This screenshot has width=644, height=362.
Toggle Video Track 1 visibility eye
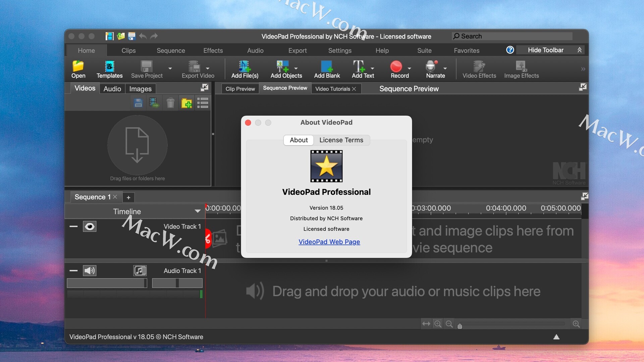click(90, 227)
